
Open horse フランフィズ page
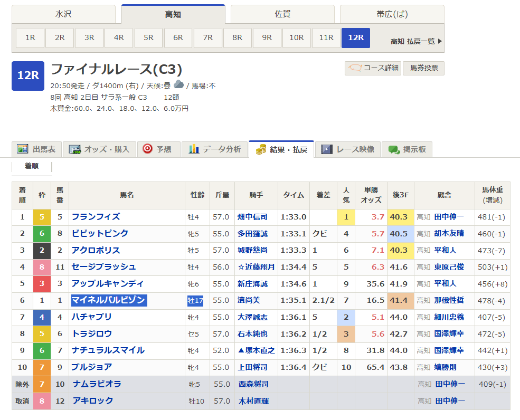(x=96, y=217)
